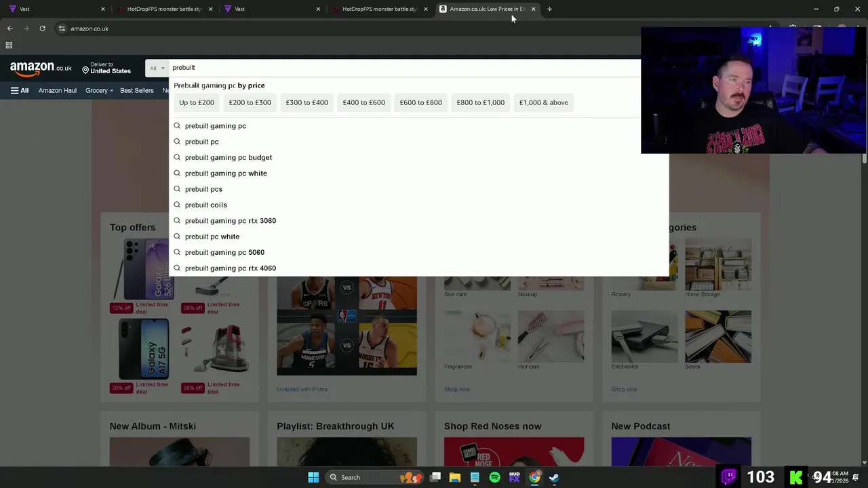
Task: Open the Kick overlay icon
Action: [x=796, y=477]
